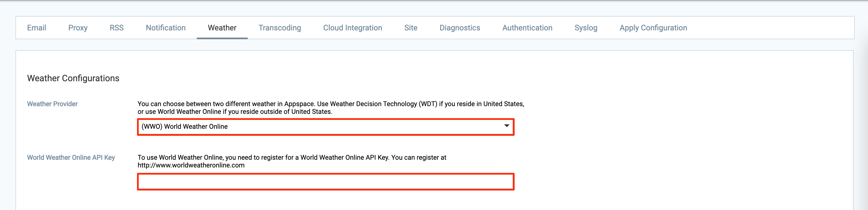This screenshot has width=868, height=210.
Task: Click the Weather Provider description text
Action: pyautogui.click(x=331, y=107)
